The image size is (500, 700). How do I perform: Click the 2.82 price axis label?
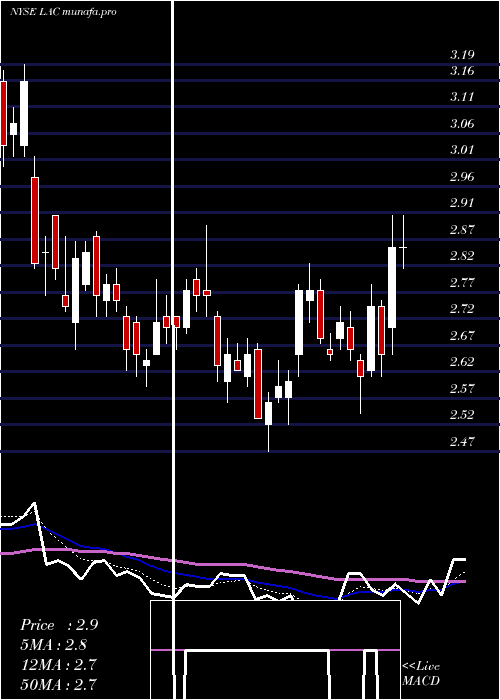pyautogui.click(x=462, y=256)
